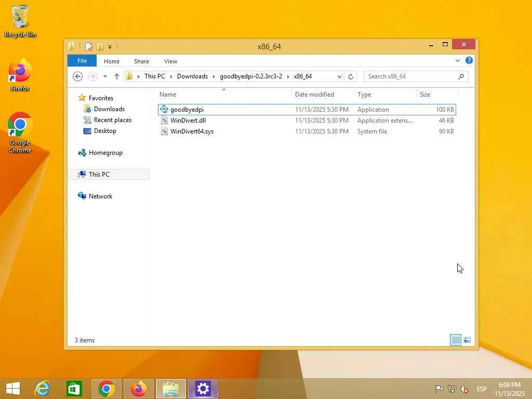Image resolution: width=532 pixels, height=399 pixels.
Task: Switch to Details view layout icon
Action: pos(455,340)
